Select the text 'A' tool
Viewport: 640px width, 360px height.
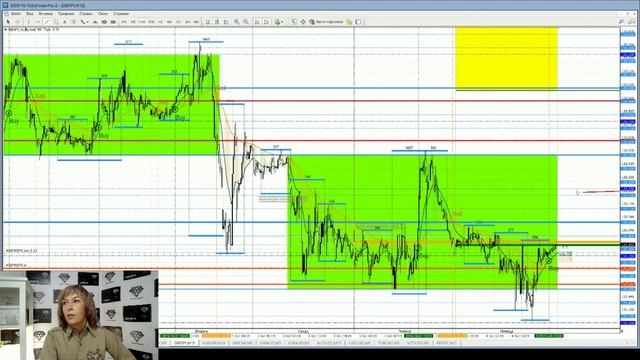[64, 22]
